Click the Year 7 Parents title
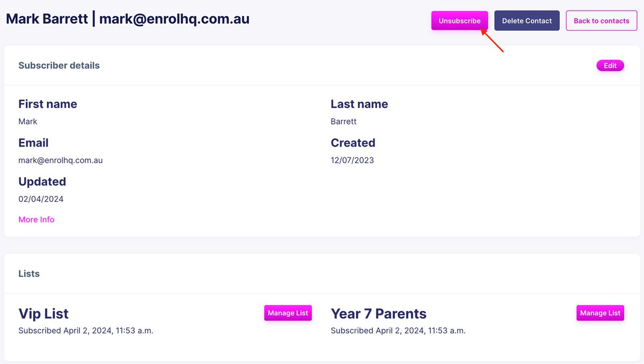644x364 pixels. [378, 314]
